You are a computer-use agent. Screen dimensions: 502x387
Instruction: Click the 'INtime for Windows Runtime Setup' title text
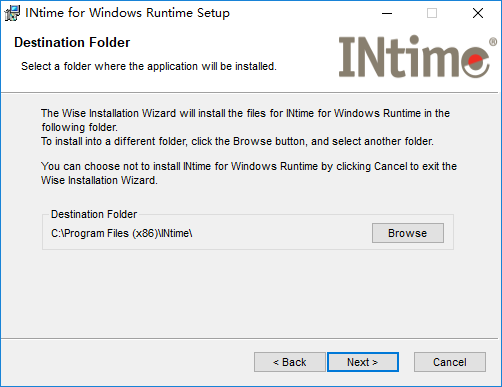128,13
